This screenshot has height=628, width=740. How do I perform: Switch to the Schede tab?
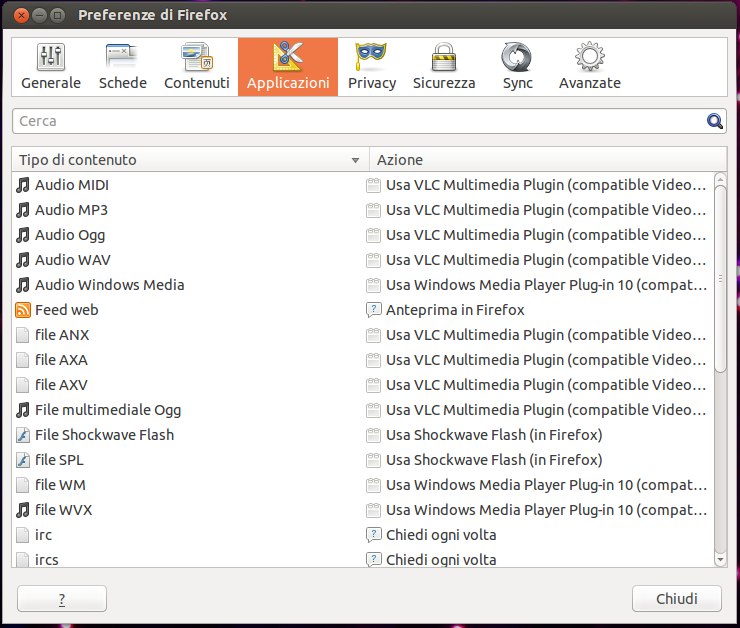coord(123,67)
